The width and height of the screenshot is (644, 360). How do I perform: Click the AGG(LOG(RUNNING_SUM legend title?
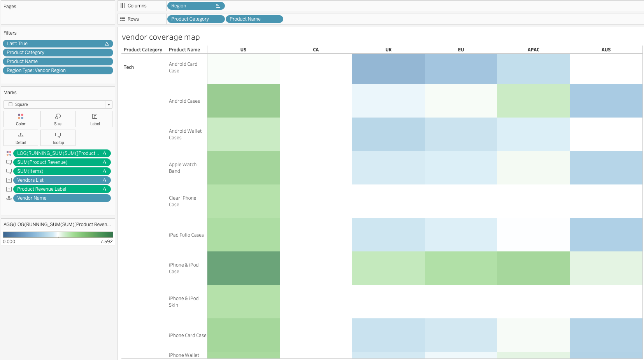(x=57, y=225)
